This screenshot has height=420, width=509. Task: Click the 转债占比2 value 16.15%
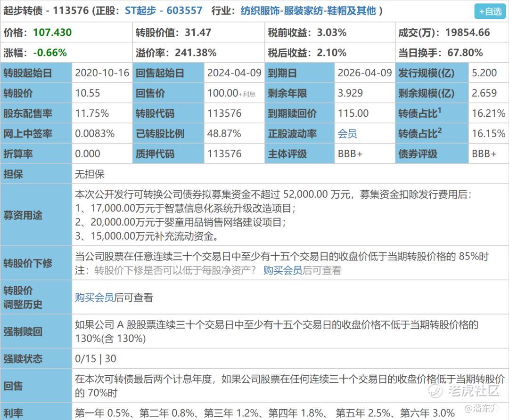pyautogui.click(x=489, y=134)
